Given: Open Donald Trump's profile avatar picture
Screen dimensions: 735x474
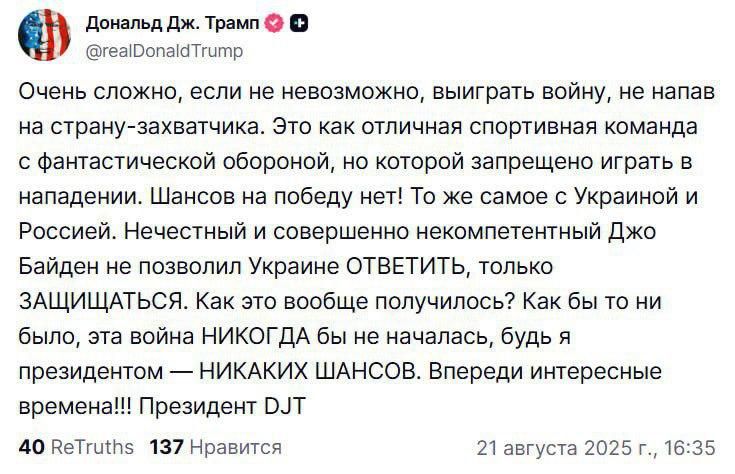Looking at the screenshot, I should pos(44,35).
